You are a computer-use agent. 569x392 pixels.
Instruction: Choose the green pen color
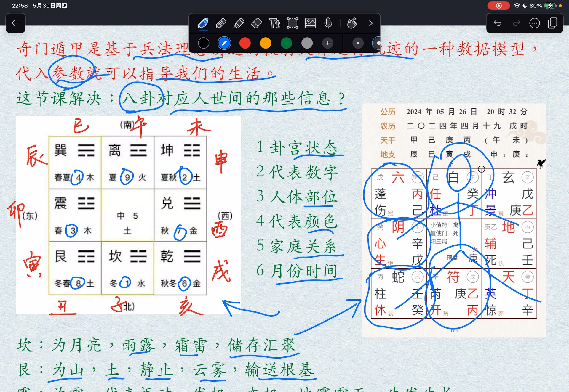pos(286,43)
